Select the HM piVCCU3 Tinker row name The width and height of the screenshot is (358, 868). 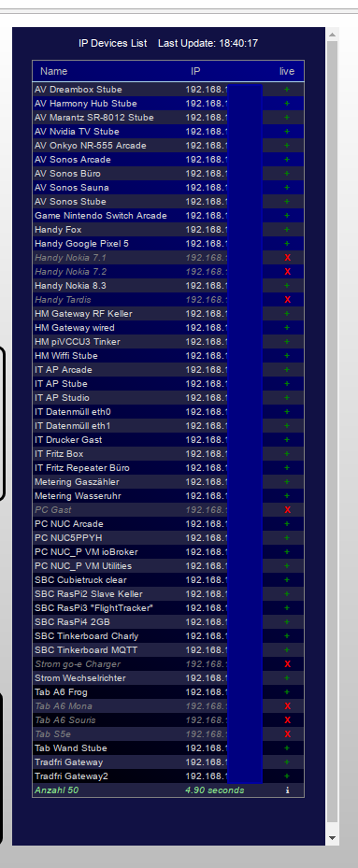pyautogui.click(x=78, y=342)
